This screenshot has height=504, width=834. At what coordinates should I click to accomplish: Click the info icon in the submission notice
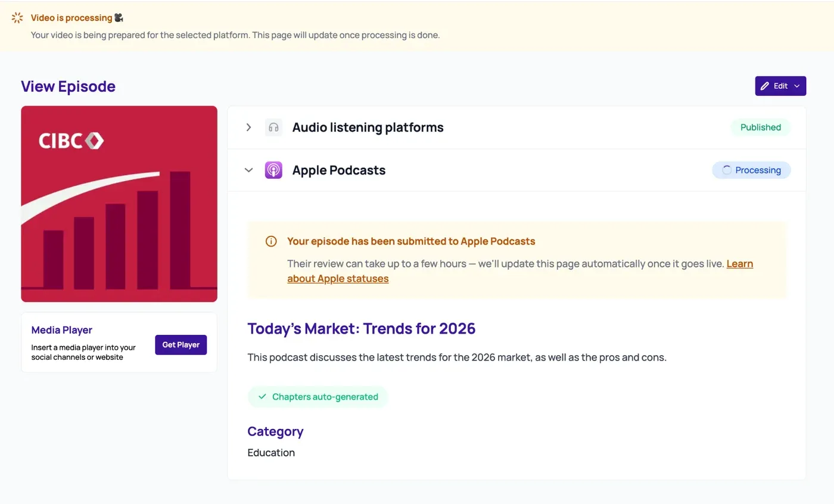coord(271,241)
